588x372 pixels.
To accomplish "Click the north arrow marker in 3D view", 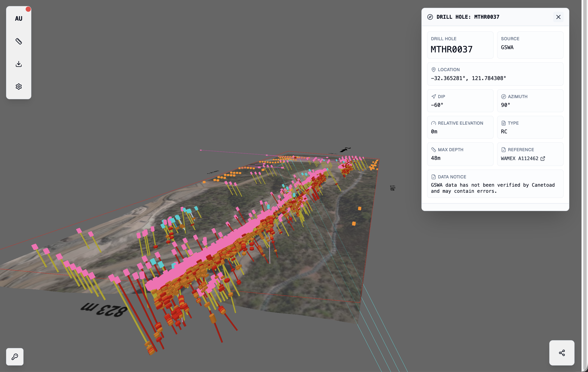I will coord(345,150).
